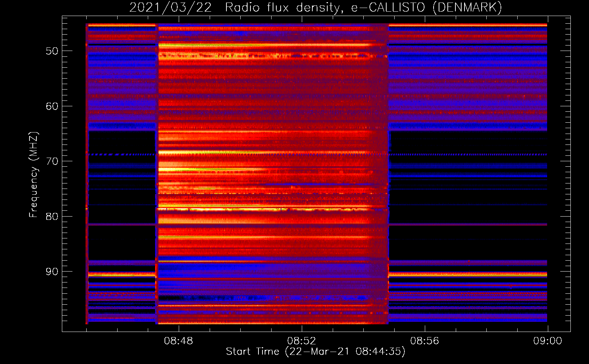589x364 pixels.
Task: Click the 90 frequency tick label
Action: point(52,272)
